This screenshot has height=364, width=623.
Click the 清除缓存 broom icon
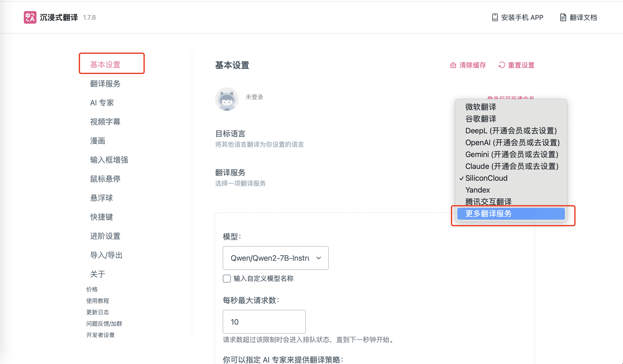click(x=453, y=65)
